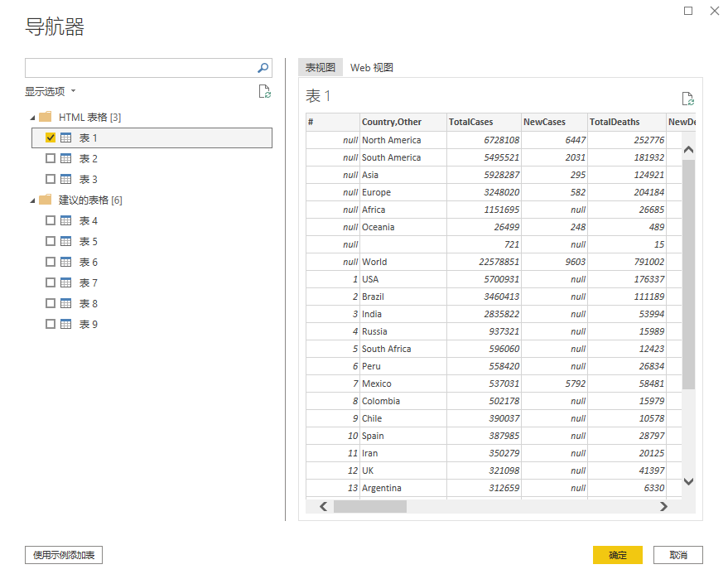The height and width of the screenshot is (579, 728).
Task: Click the table icon beside 表 9
Action: (66, 325)
